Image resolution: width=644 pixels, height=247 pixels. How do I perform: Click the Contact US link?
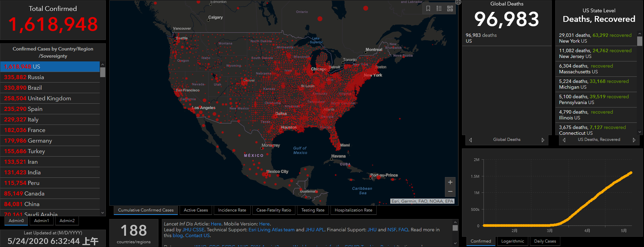click(197, 235)
